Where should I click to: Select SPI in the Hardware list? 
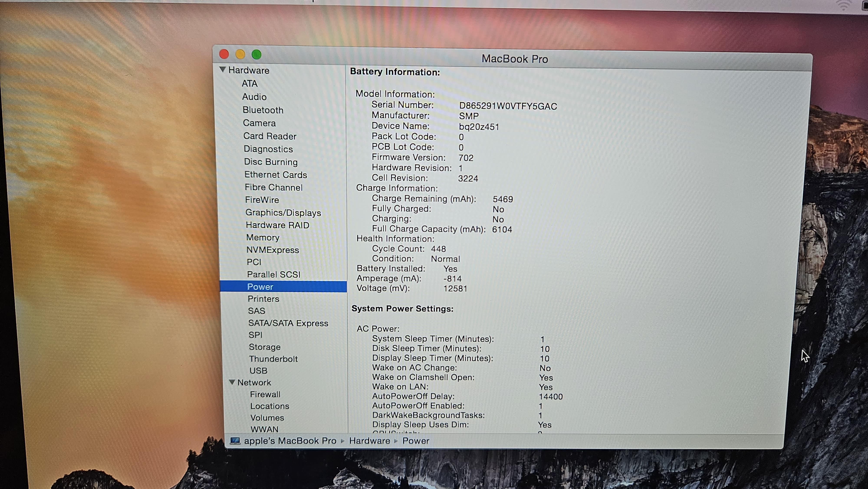[x=255, y=335]
